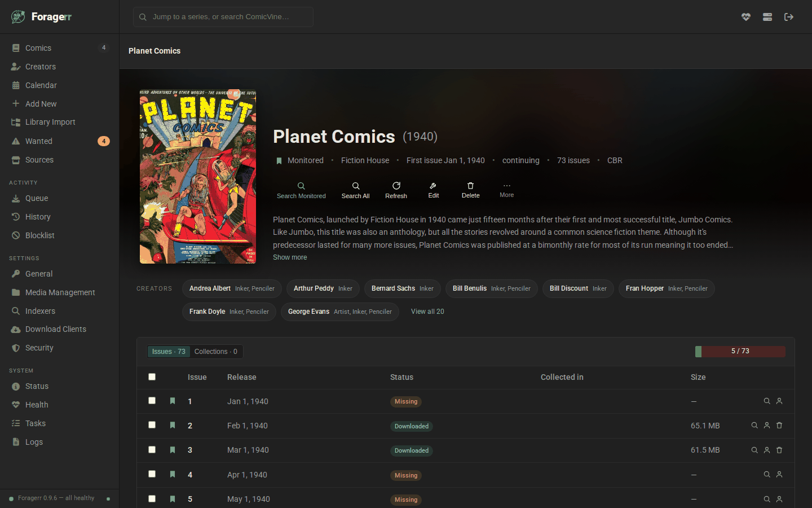812x508 pixels.
Task: Click the Refresh series icon
Action: click(x=396, y=186)
